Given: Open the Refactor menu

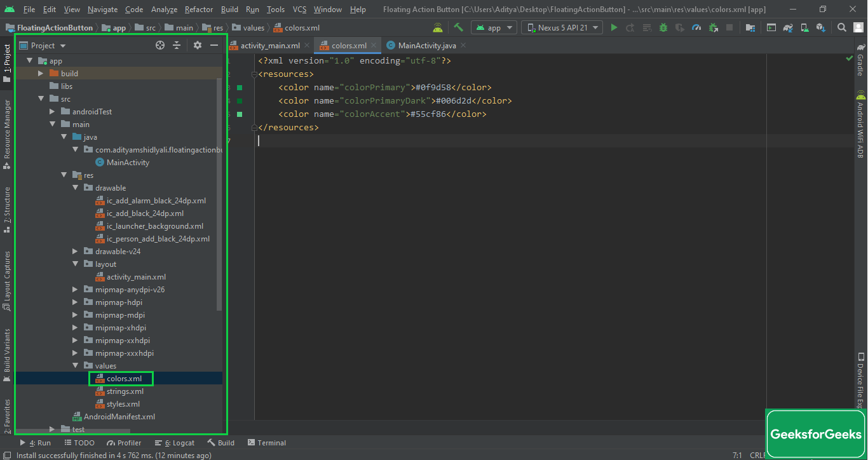Looking at the screenshot, I should click(199, 10).
